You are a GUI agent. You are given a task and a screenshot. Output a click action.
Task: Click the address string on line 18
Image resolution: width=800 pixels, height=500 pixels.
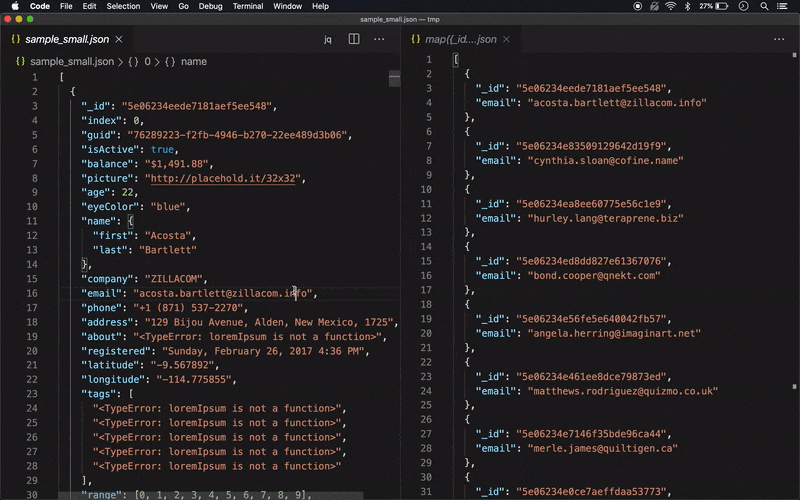269,322
